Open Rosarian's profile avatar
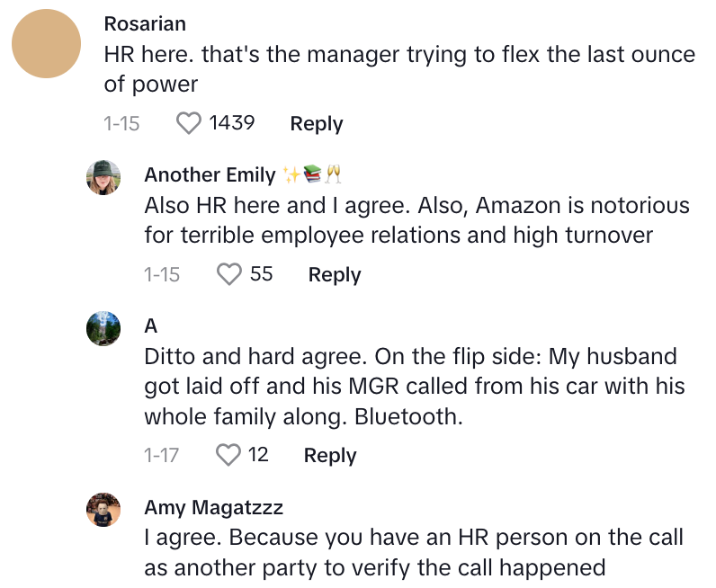This screenshot has width=716, height=588. (x=46, y=44)
